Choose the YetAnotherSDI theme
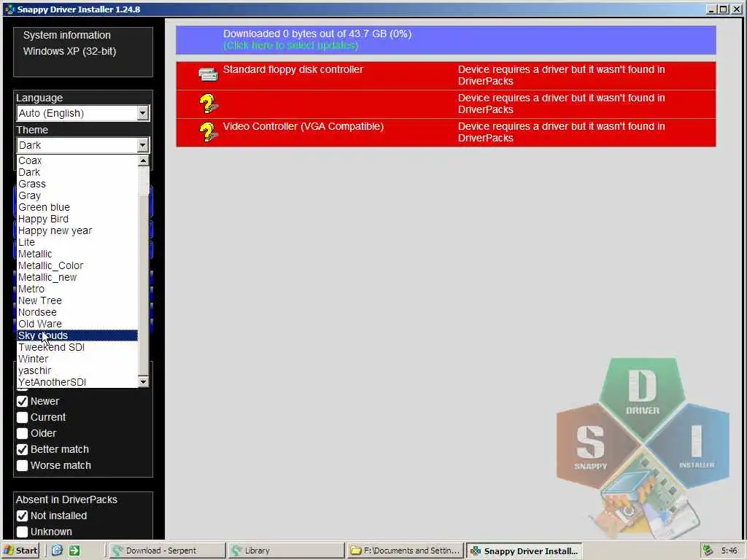747x560 pixels. [x=77, y=382]
